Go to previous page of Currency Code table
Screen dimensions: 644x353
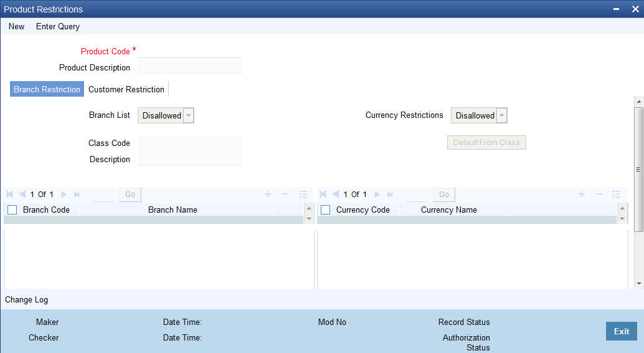point(336,194)
